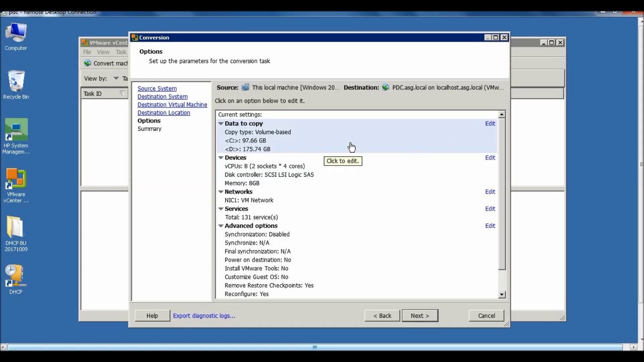Click the Task ID column header
This screenshot has height=362, width=644.
tap(105, 94)
